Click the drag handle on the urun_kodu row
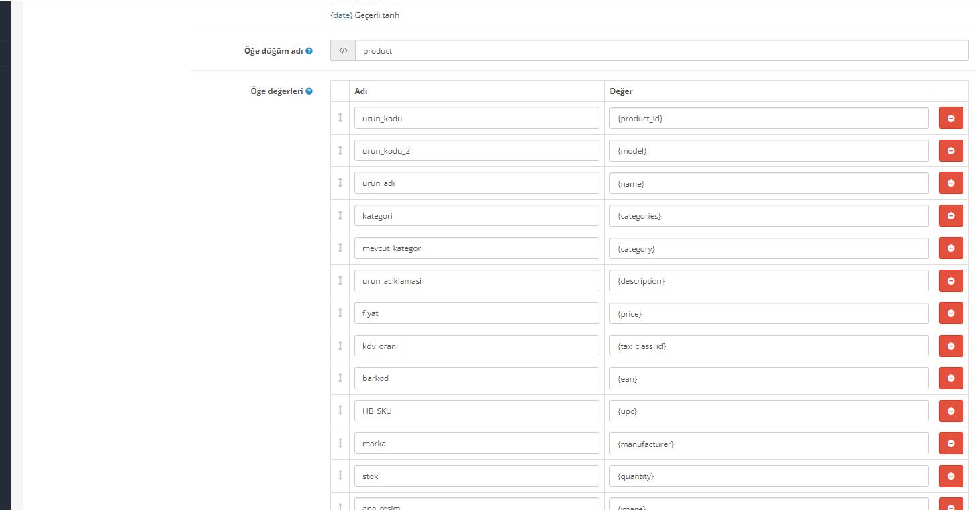The image size is (980, 510). pos(340,117)
